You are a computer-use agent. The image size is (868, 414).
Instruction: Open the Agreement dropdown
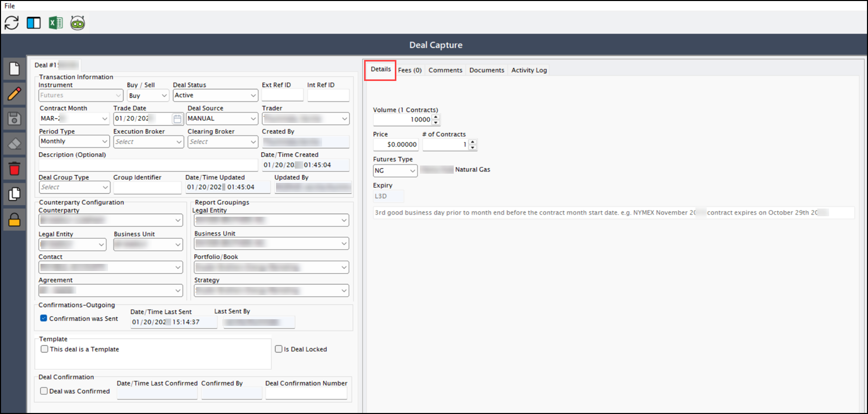pyautogui.click(x=111, y=291)
